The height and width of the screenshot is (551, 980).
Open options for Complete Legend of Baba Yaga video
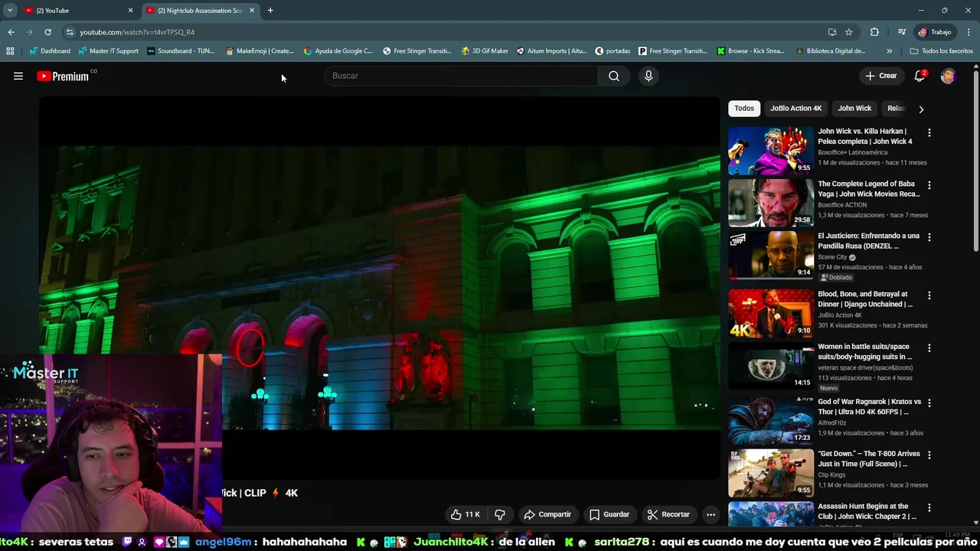click(929, 185)
